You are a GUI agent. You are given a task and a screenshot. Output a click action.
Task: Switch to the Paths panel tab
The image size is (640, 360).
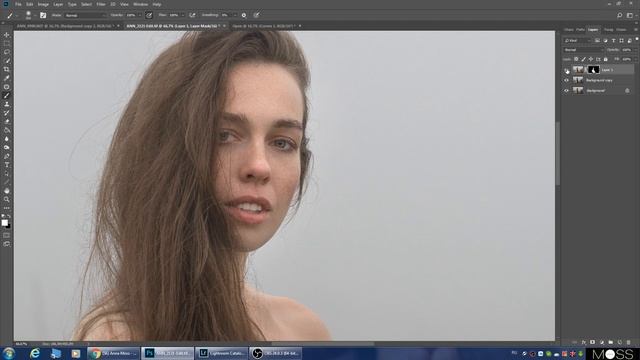click(580, 30)
